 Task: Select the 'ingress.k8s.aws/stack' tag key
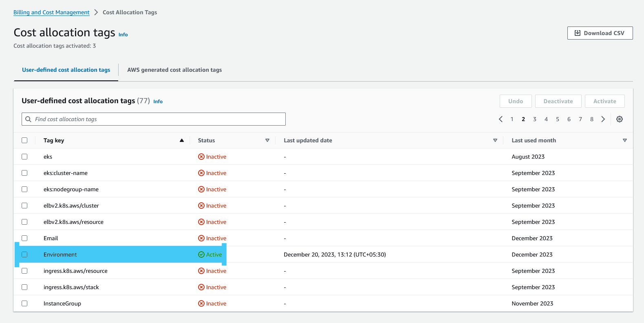(x=71, y=287)
